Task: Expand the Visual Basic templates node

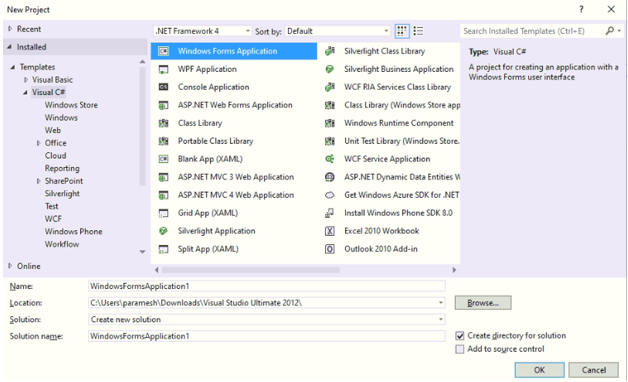Action: [x=26, y=80]
